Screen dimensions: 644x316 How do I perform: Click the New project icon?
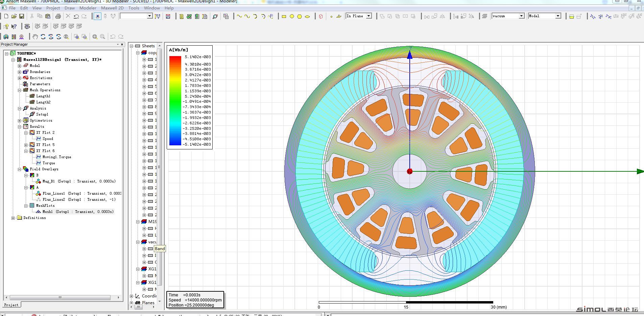pos(6,16)
